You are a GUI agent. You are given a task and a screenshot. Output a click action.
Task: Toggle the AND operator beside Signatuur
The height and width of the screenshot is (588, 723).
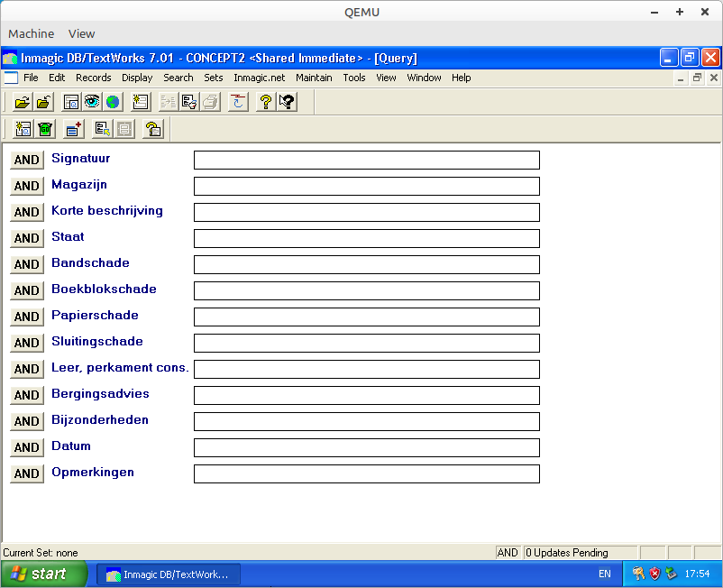27,160
